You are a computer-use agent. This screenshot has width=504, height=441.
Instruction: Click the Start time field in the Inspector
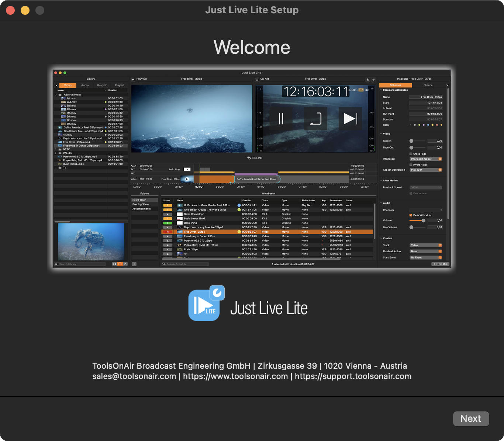tap(426, 103)
